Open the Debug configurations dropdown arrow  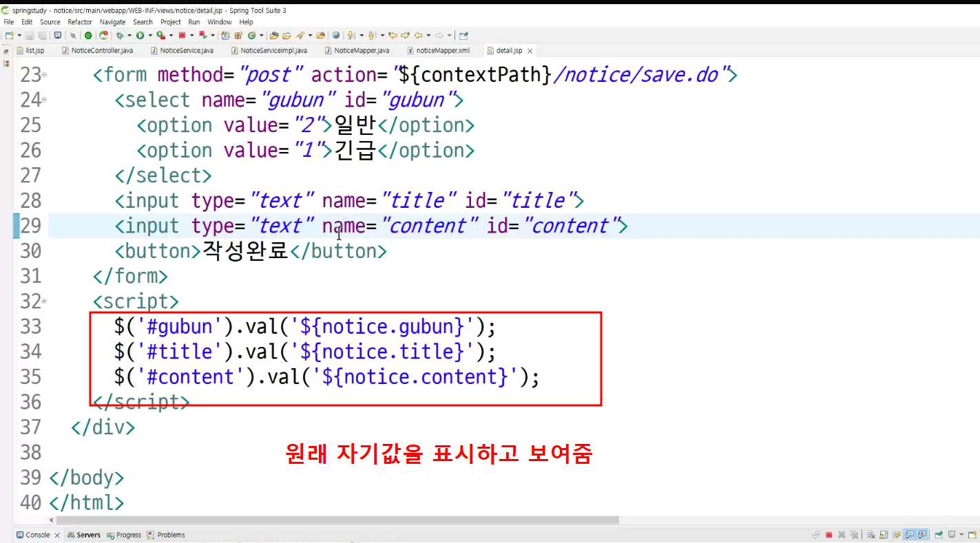click(129, 35)
